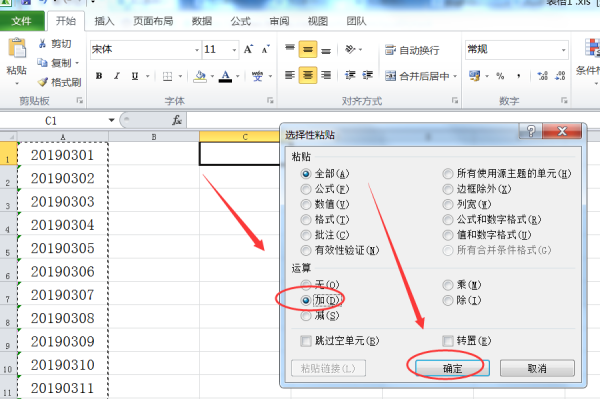The height and width of the screenshot is (399, 600).
Task: Toggle Bold formatting
Action: click(x=99, y=76)
